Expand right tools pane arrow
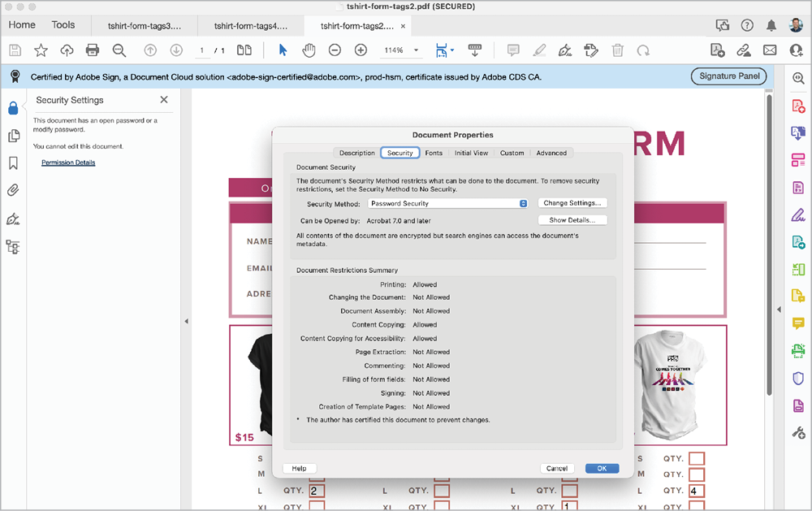The width and height of the screenshot is (812, 511). pos(779,310)
